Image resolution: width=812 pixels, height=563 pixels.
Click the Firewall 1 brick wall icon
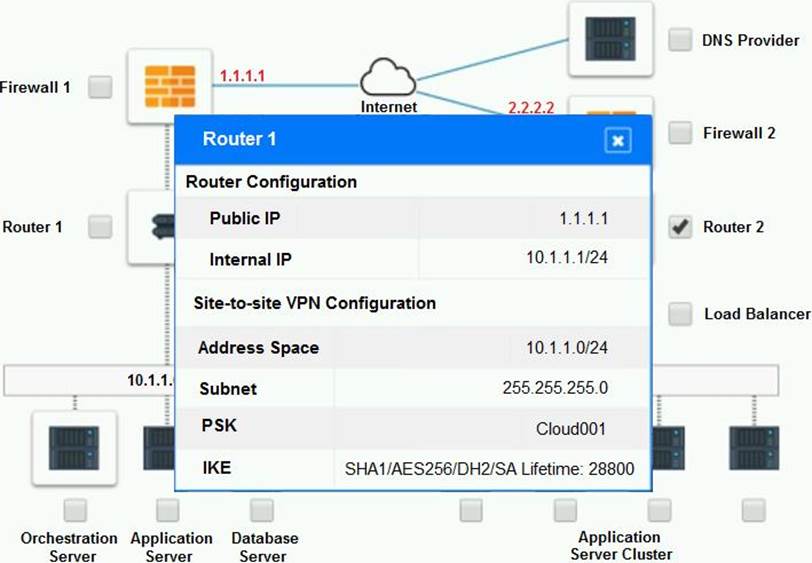pos(169,87)
